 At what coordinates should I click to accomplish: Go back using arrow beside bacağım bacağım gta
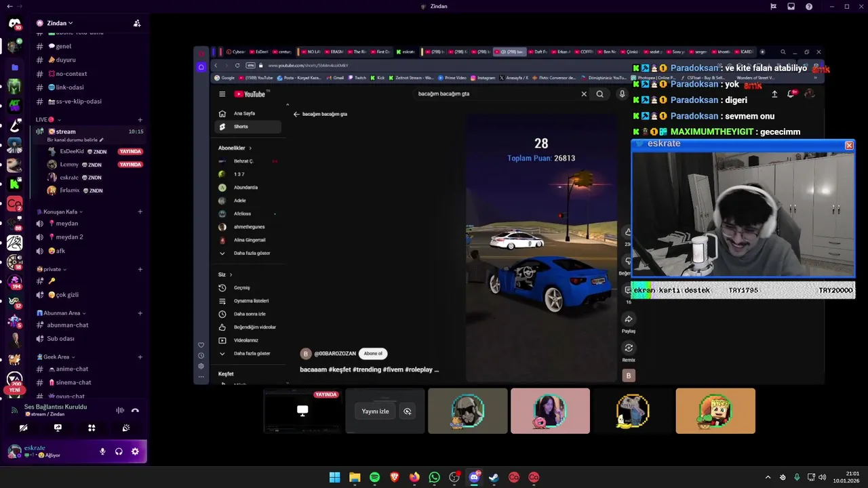pyautogui.click(x=296, y=114)
